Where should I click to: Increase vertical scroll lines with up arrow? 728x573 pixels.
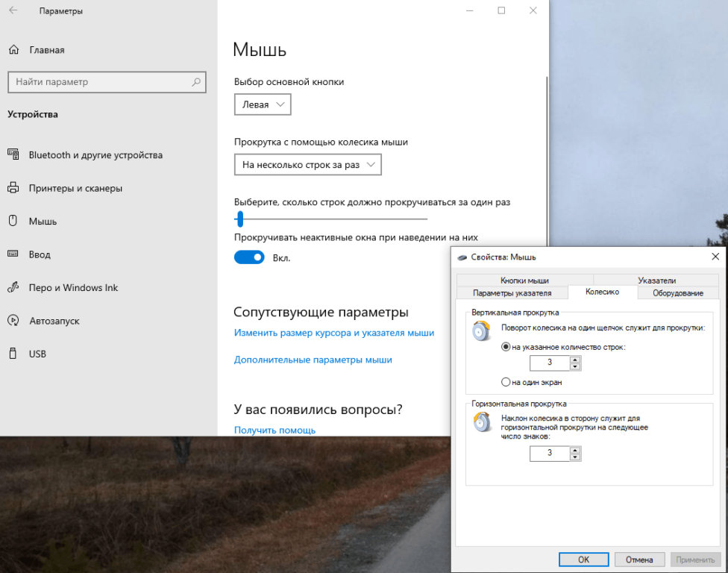coord(575,360)
